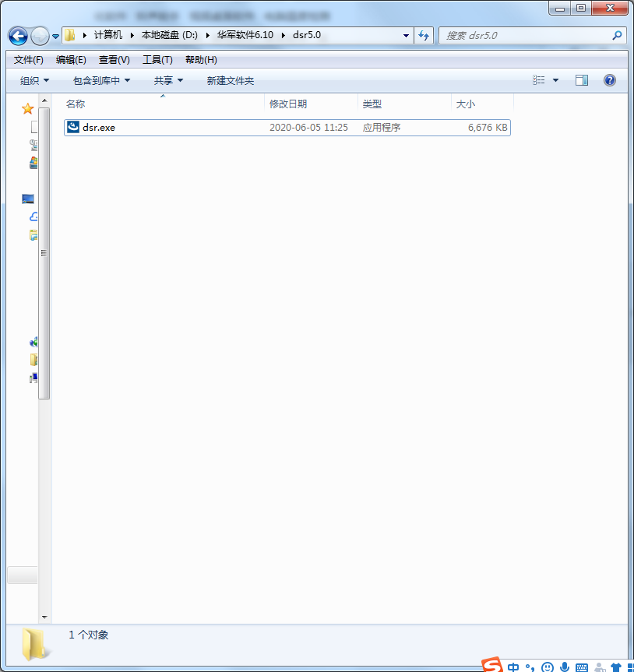Image resolution: width=634 pixels, height=672 pixels.
Task: Toggle Chinese/English input mode in Sogou
Action: click(513, 666)
